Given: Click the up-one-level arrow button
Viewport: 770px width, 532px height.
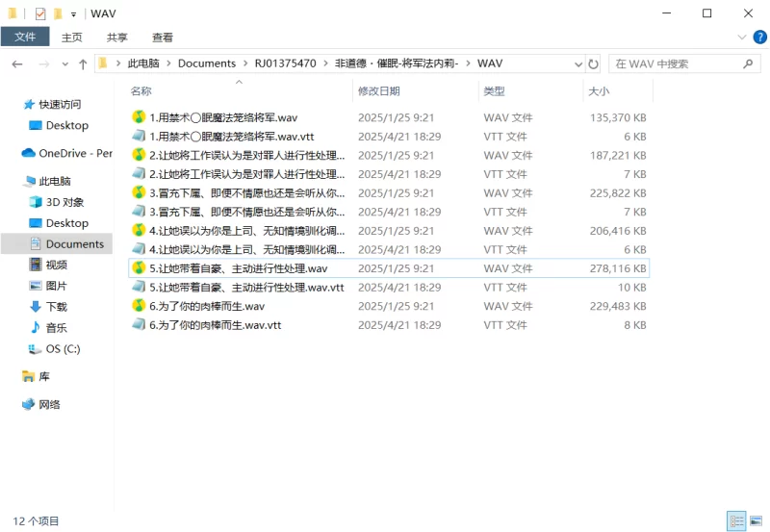Looking at the screenshot, I should pyautogui.click(x=83, y=63).
